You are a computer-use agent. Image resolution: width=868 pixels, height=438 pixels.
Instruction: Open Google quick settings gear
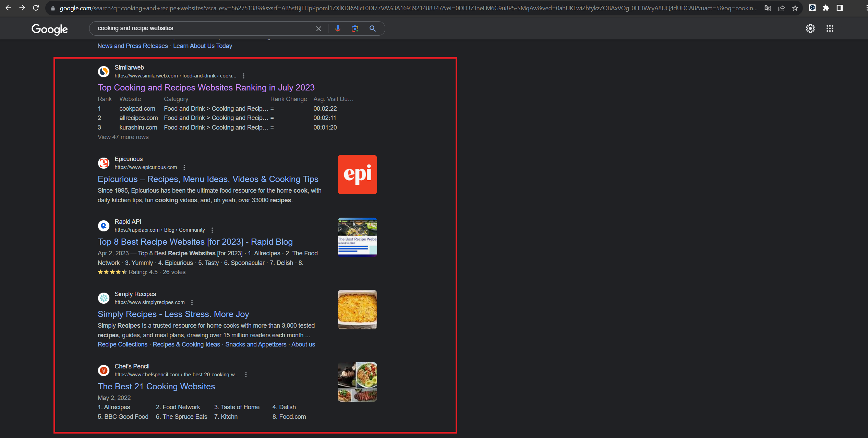tap(810, 28)
